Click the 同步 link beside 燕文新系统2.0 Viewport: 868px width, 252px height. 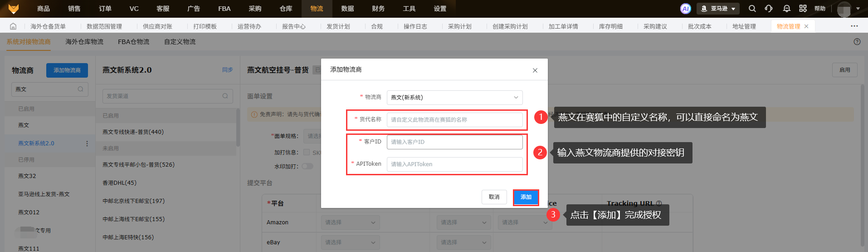(x=227, y=70)
